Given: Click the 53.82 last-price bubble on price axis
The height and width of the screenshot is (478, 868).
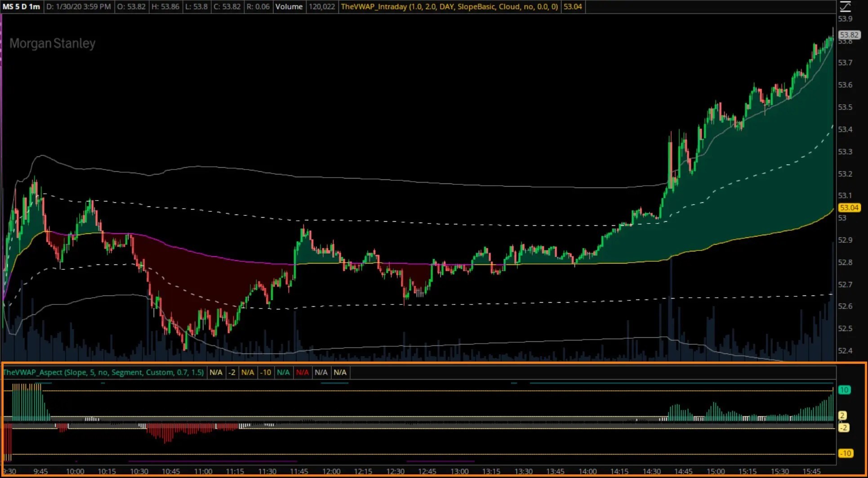Looking at the screenshot, I should tap(849, 35).
